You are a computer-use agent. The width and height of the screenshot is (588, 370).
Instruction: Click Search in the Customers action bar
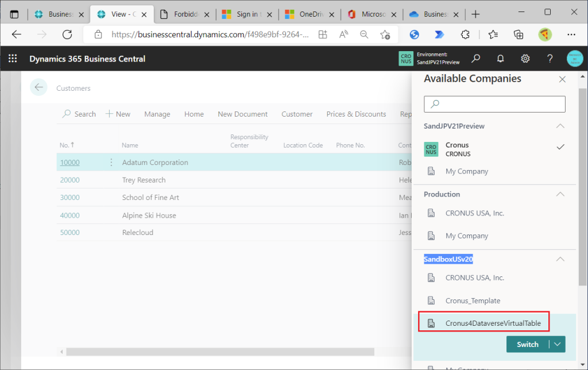tap(79, 114)
